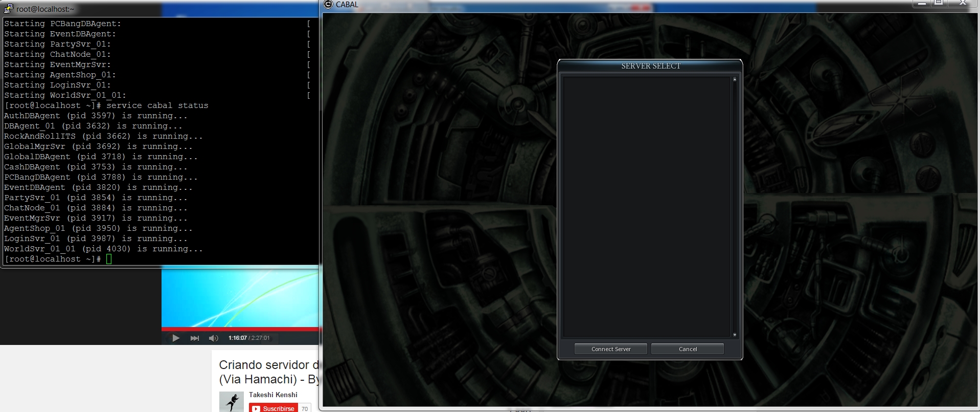Cancel the Server Select dialog
Image resolution: width=980 pixels, height=412 pixels.
tap(688, 349)
